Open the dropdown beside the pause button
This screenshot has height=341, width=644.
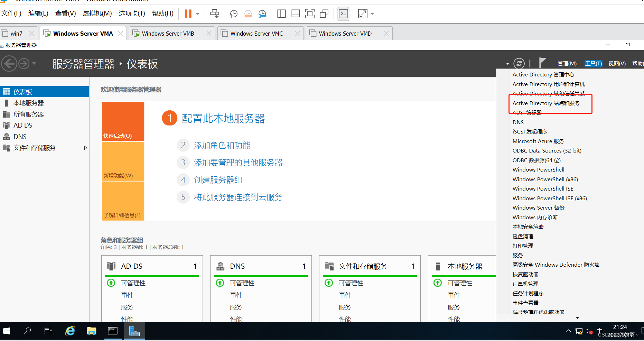tap(198, 14)
